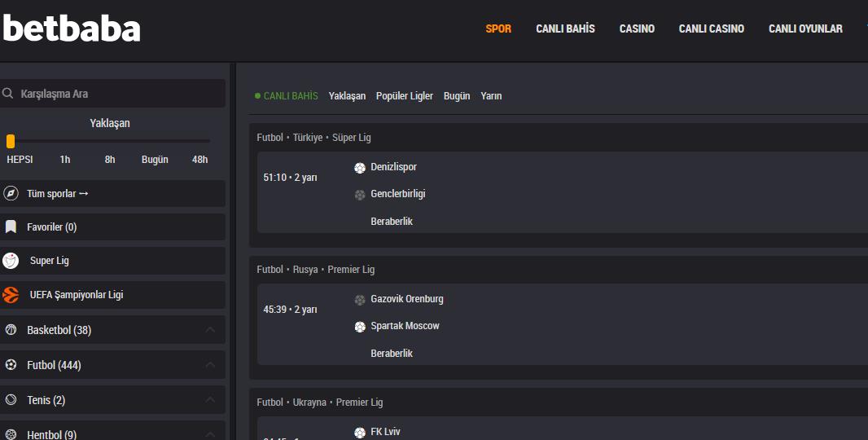Click the orange UEFA Şampiyonlar Ligi icon

point(11,295)
